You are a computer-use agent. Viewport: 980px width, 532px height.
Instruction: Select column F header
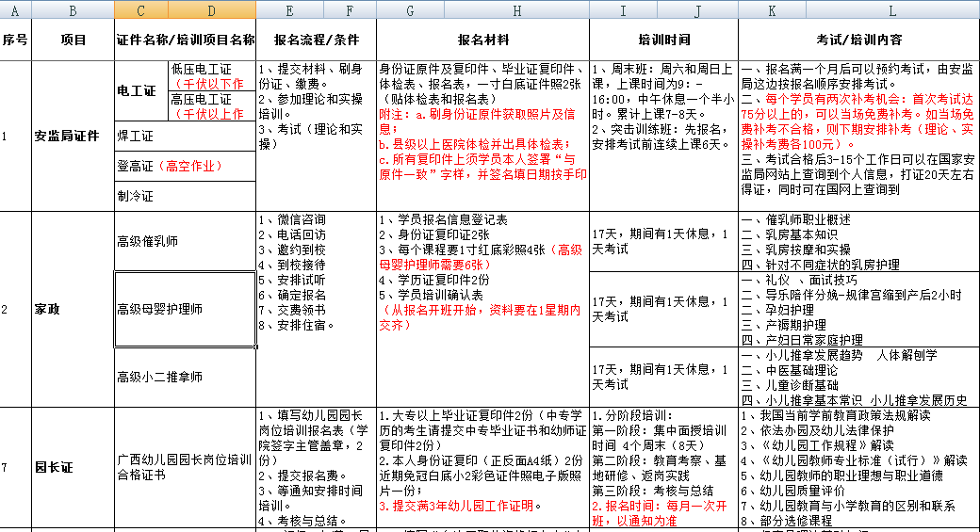tap(350, 9)
